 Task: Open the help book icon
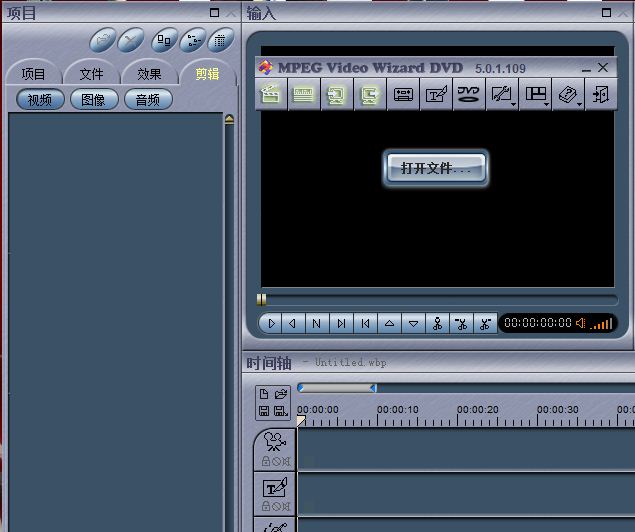[567, 95]
